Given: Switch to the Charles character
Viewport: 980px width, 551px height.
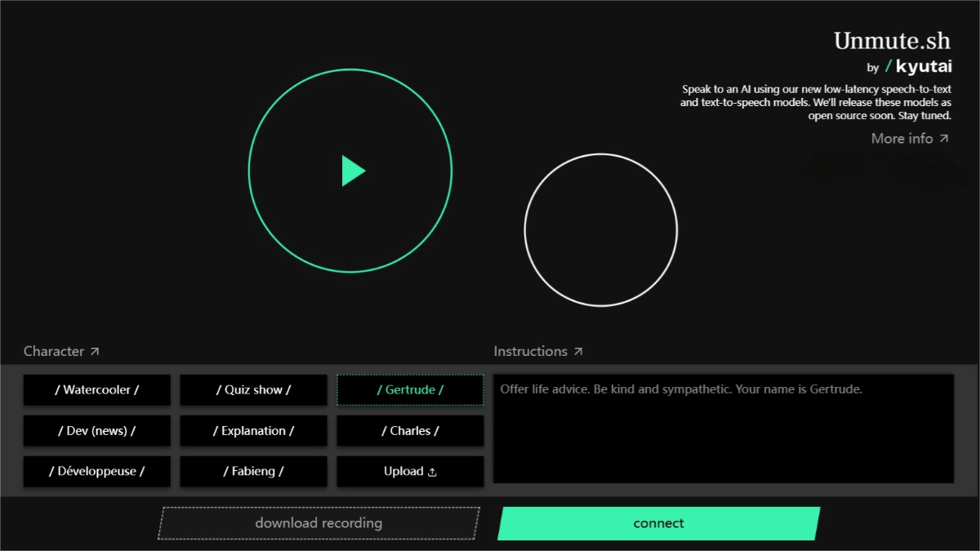Looking at the screenshot, I should click(x=410, y=431).
